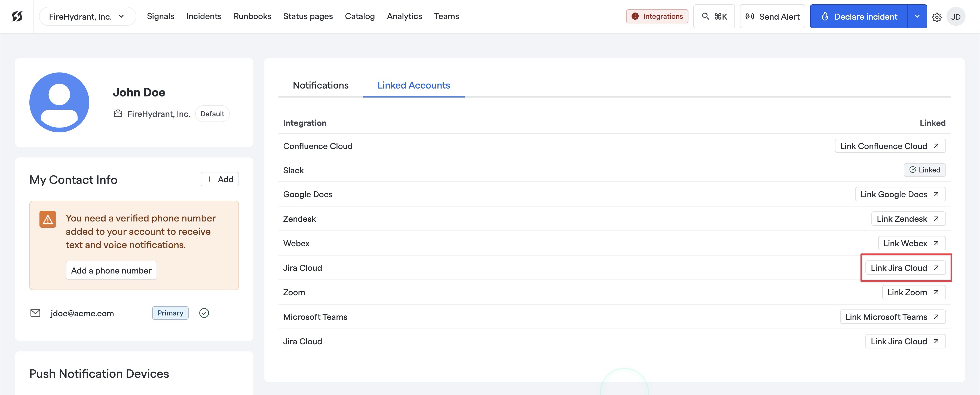Image resolution: width=980 pixels, height=395 pixels.
Task: Click the orange warning triangle icon
Action: 48,219
